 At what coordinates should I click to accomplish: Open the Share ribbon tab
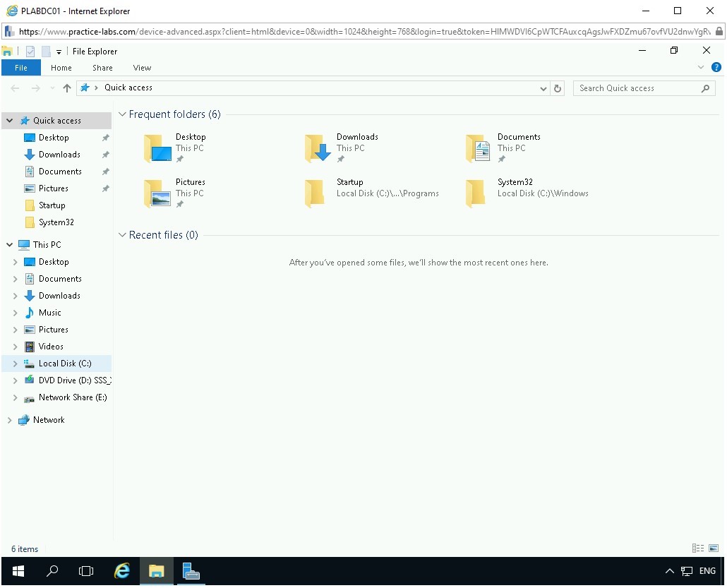click(102, 68)
